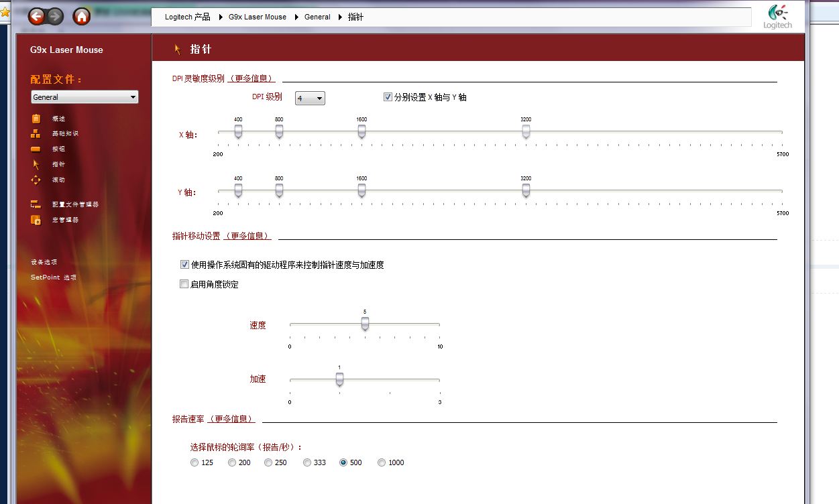Click G9x Laser Mouse in the breadcrumb
The height and width of the screenshot is (504, 839).
click(257, 17)
